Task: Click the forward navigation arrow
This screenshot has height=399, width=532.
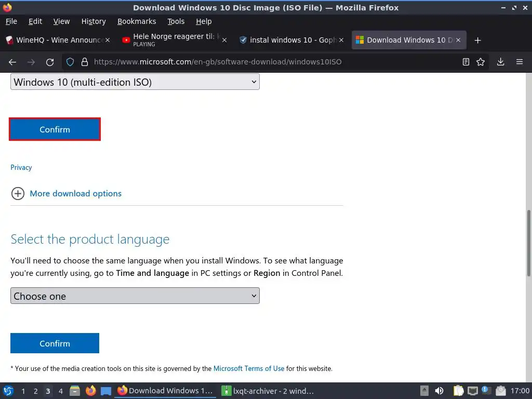Action: pyautogui.click(x=31, y=62)
